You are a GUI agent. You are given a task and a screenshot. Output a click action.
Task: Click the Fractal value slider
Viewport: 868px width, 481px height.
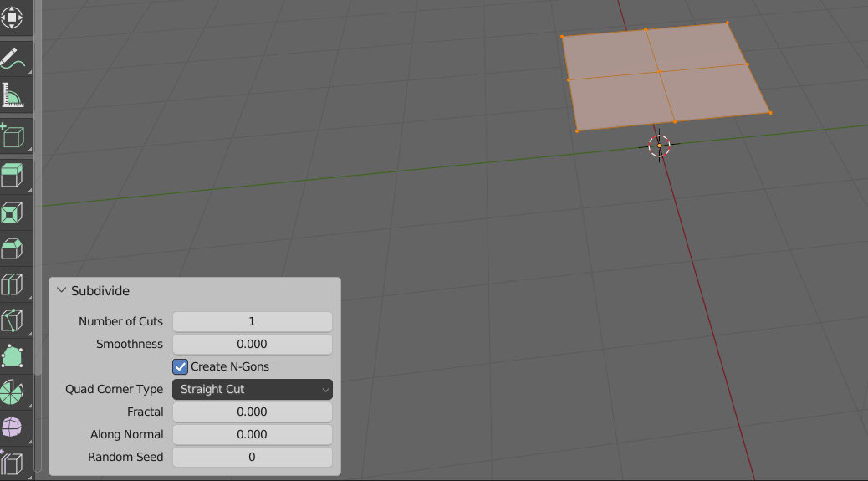click(253, 412)
